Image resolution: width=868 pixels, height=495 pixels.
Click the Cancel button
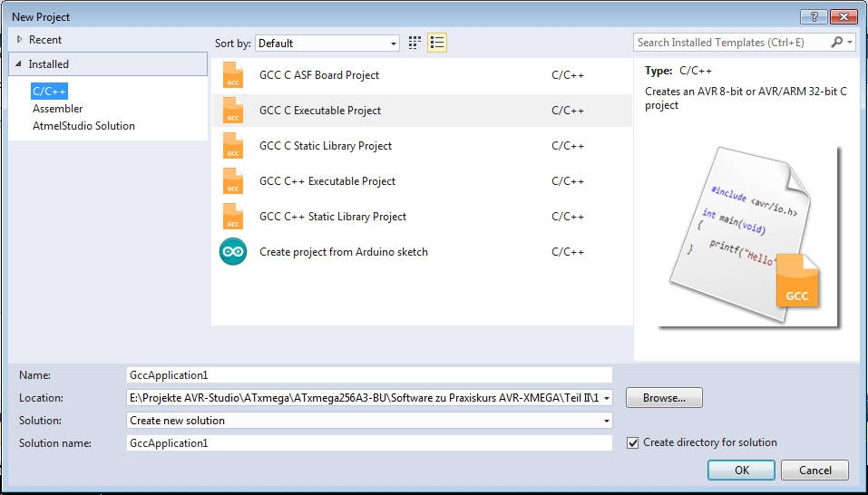[x=814, y=471]
